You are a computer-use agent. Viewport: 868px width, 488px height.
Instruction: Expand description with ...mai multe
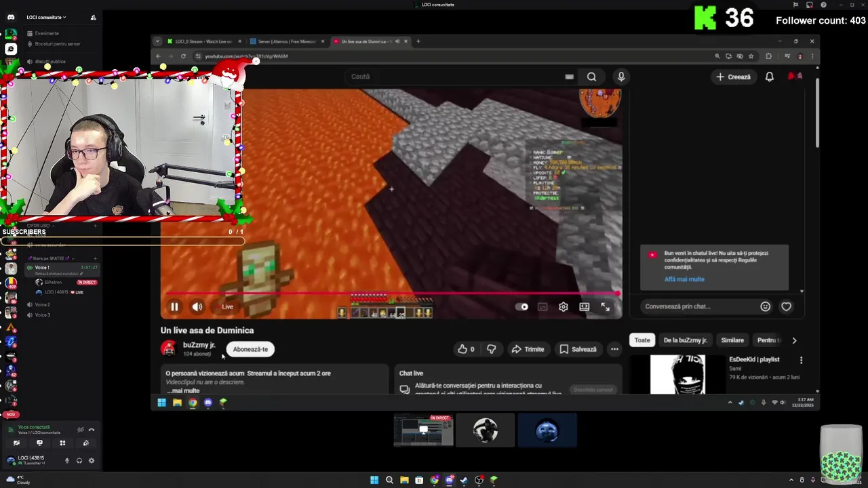point(183,390)
